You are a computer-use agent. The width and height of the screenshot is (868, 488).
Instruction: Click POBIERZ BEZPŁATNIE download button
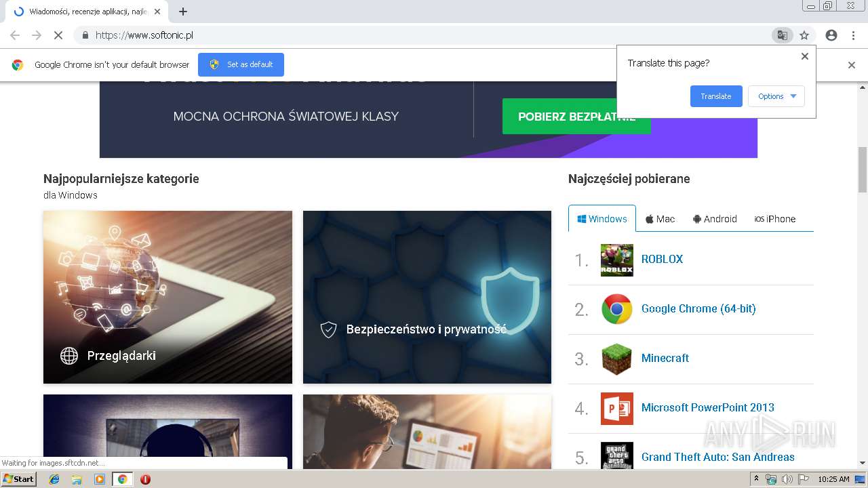pos(576,117)
